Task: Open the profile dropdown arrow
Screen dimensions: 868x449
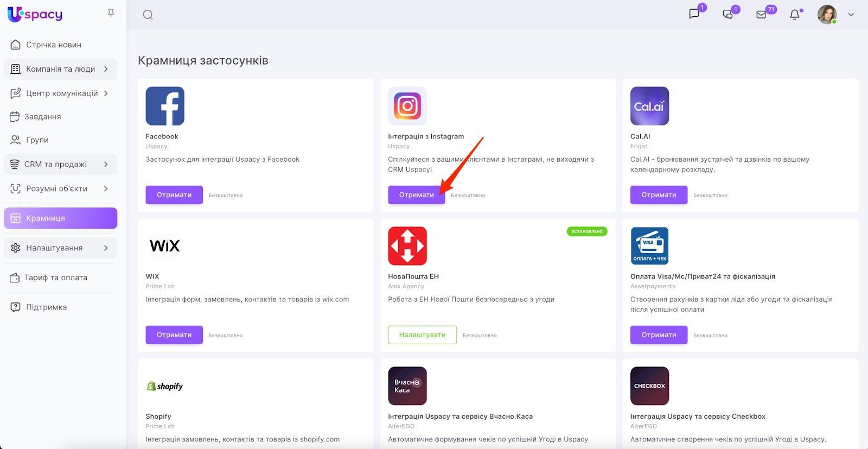Action: tap(851, 15)
